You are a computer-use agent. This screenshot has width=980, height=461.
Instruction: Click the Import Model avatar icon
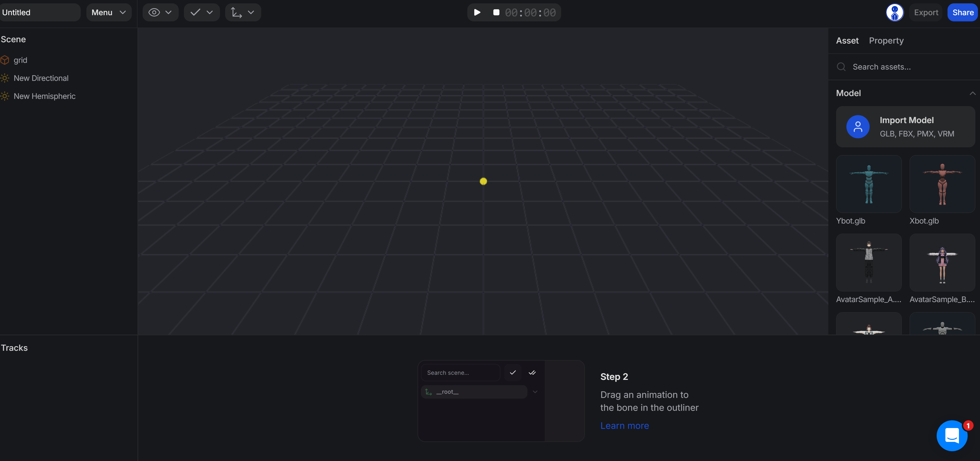(858, 127)
